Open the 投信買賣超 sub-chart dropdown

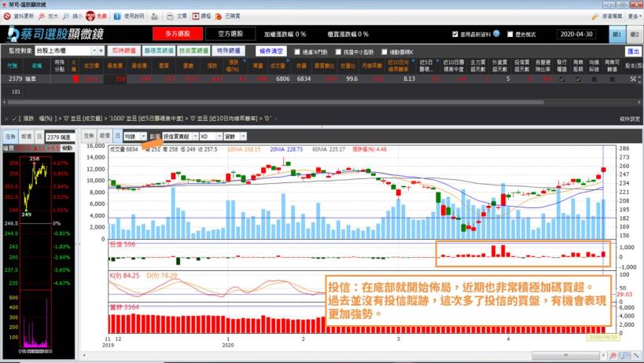(x=196, y=136)
